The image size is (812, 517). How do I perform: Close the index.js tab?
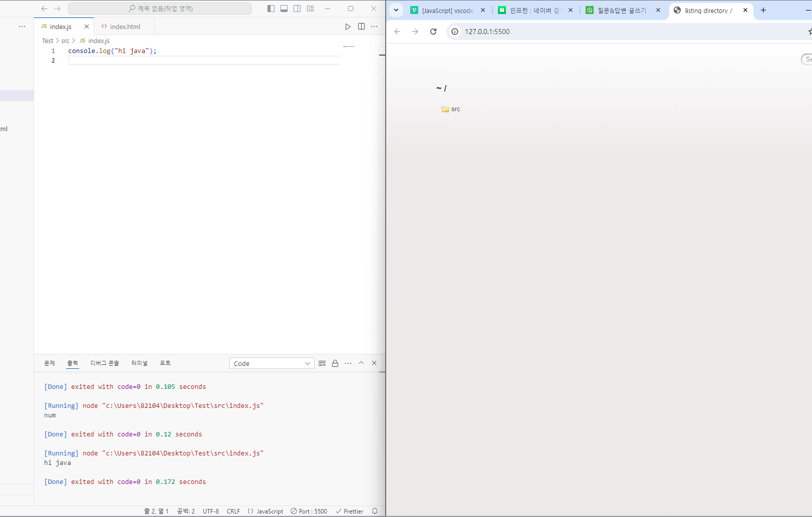[87, 27]
